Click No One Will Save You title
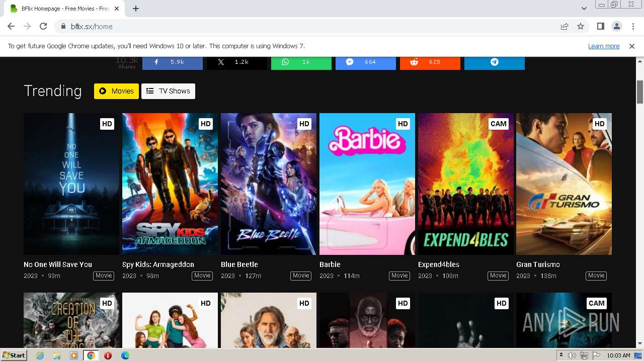644x362 pixels. pyautogui.click(x=58, y=264)
